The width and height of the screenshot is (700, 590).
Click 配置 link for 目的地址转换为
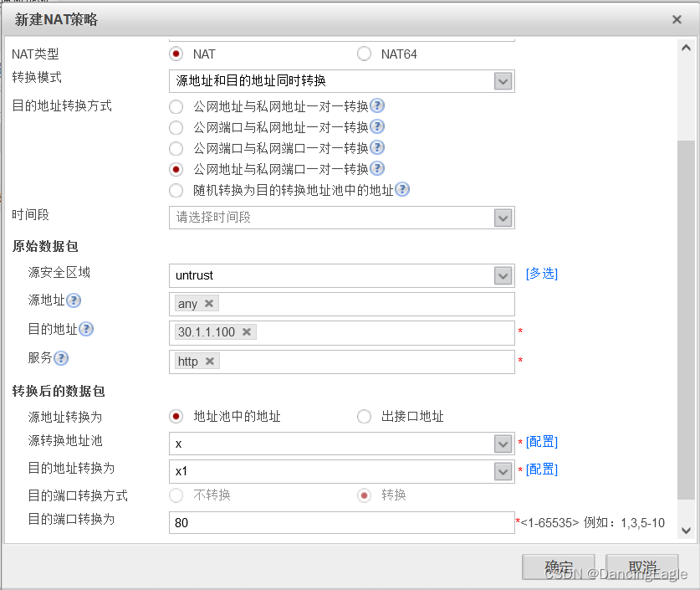tap(542, 469)
